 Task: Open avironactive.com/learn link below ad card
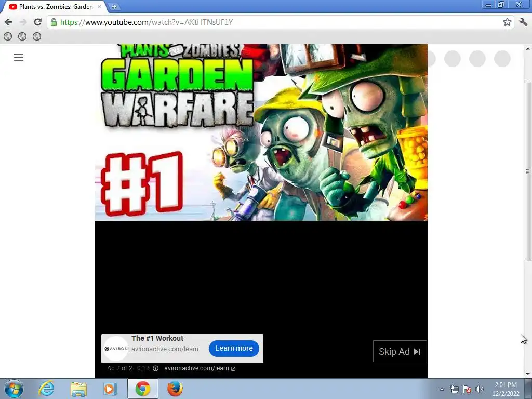point(200,368)
